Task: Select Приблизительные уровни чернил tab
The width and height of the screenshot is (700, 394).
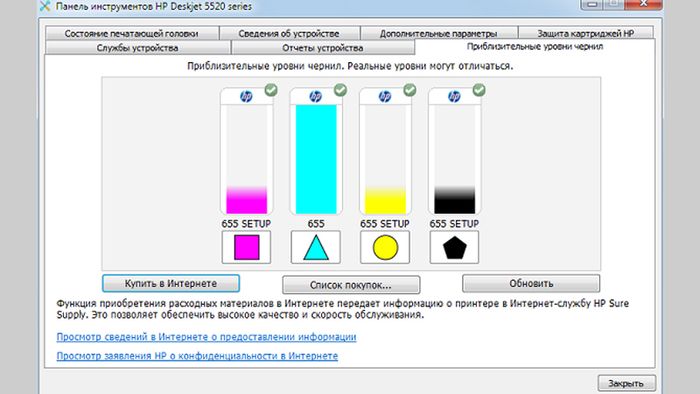Action: (x=535, y=46)
